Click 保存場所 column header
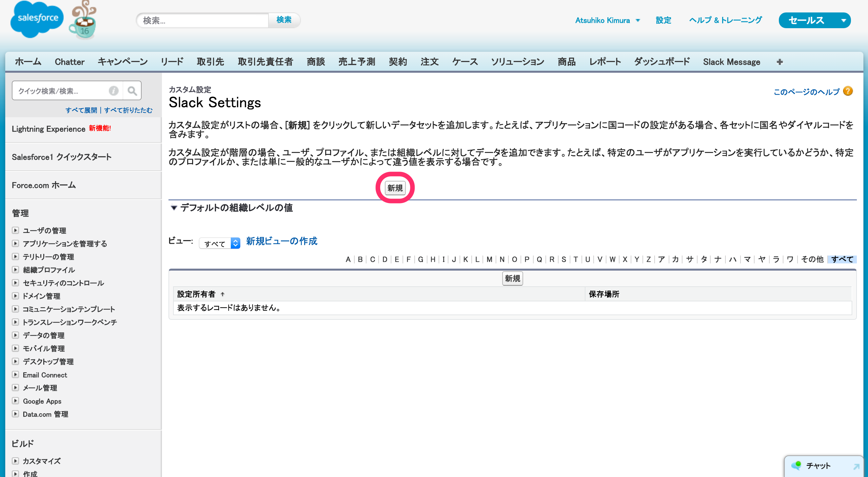This screenshot has height=477, width=868. 604,295
